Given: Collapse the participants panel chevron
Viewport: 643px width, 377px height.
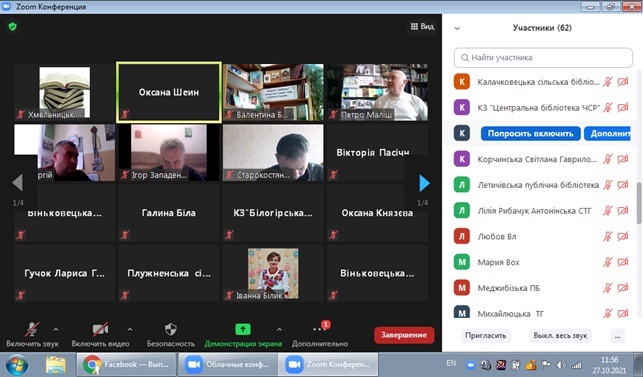Looking at the screenshot, I should [457, 28].
